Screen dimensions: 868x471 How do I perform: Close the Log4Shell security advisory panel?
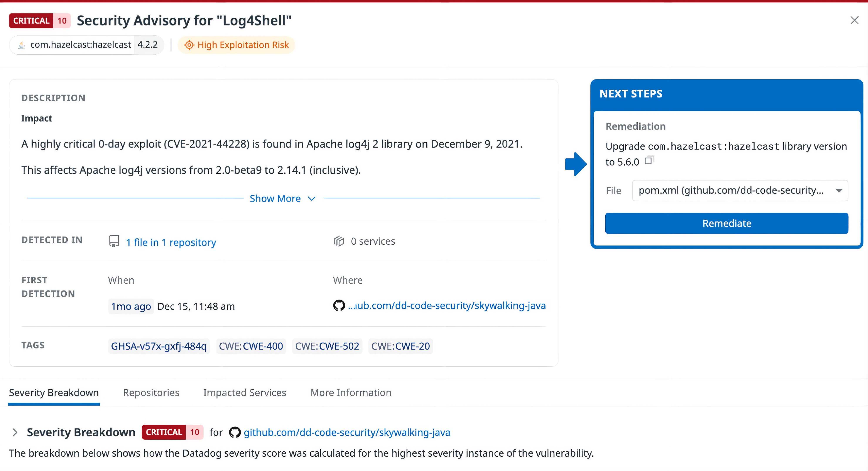(854, 20)
